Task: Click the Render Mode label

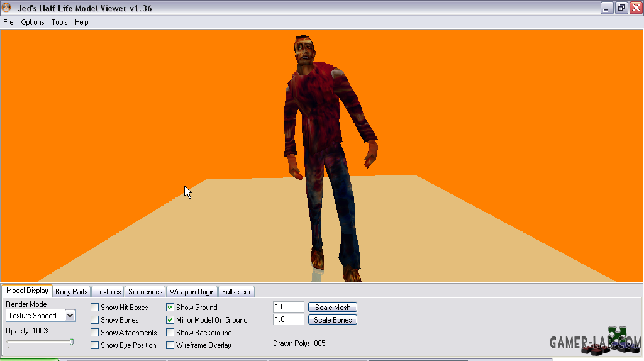Action: coord(26,304)
